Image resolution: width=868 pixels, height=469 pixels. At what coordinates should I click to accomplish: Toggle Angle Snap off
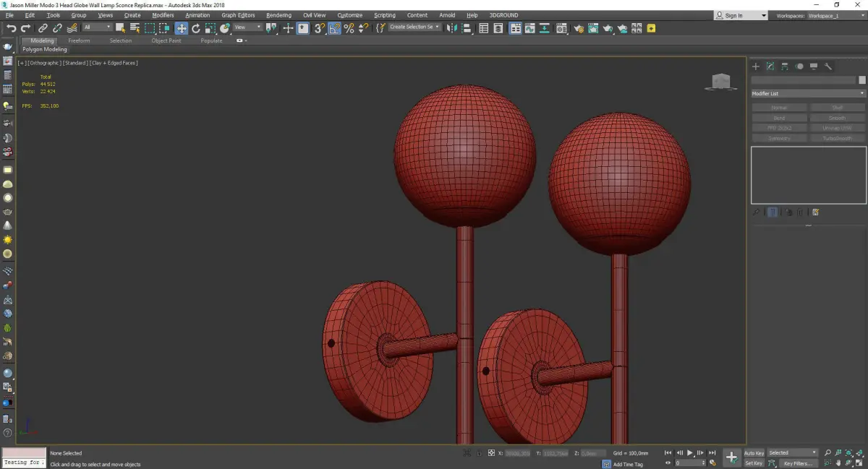334,28
